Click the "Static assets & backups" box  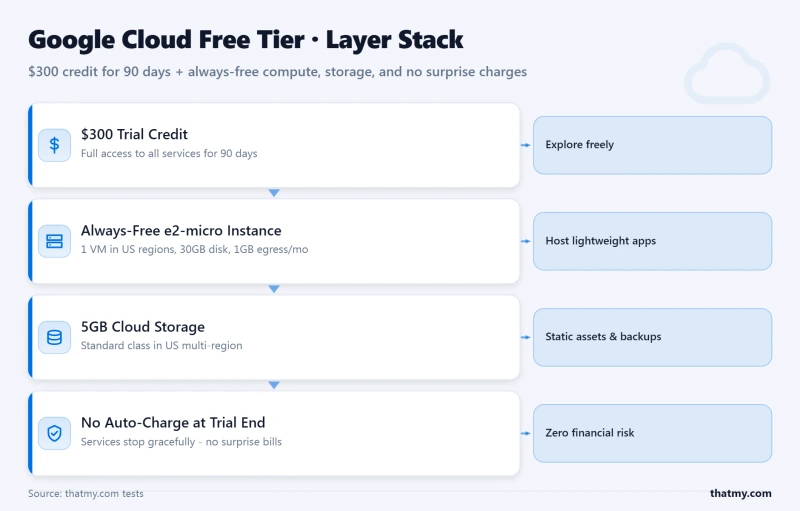[x=653, y=337]
